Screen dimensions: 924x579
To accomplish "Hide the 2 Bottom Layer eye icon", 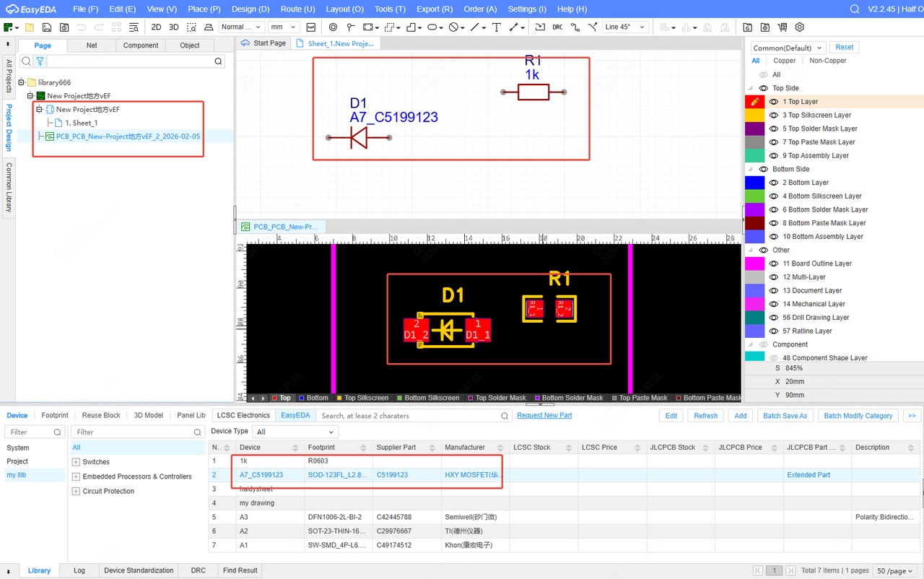I will (x=773, y=183).
